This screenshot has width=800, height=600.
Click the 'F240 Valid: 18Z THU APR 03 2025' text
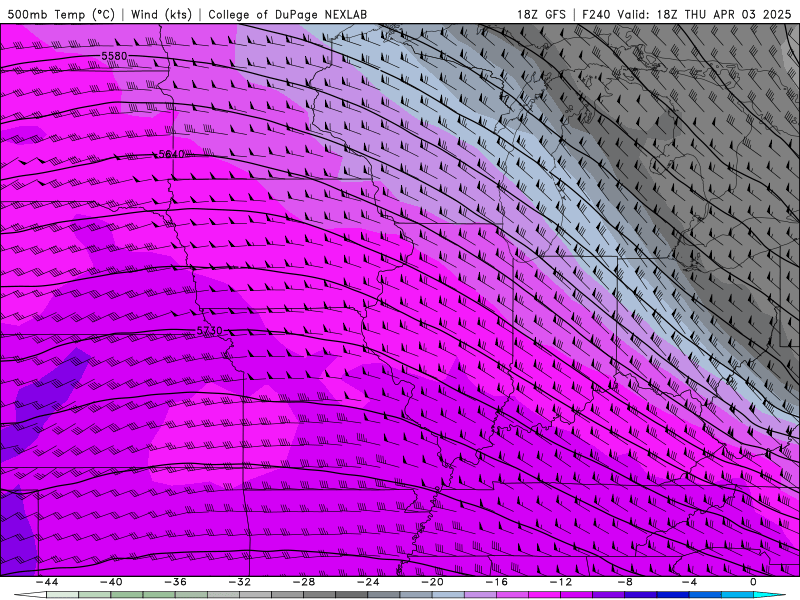coord(687,14)
